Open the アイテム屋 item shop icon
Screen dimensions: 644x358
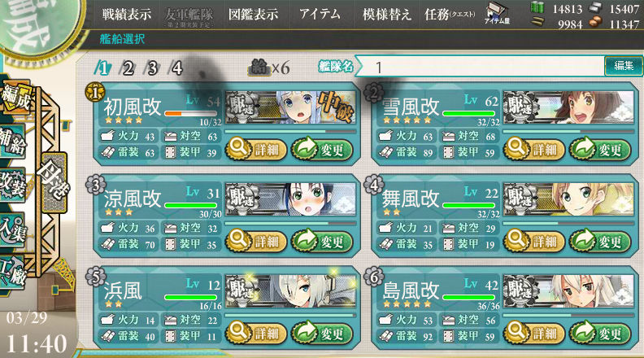click(497, 13)
